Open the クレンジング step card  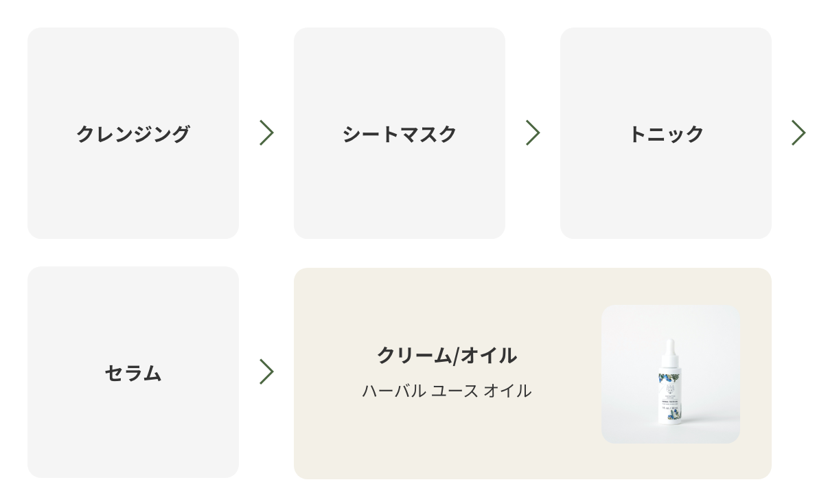(x=133, y=133)
